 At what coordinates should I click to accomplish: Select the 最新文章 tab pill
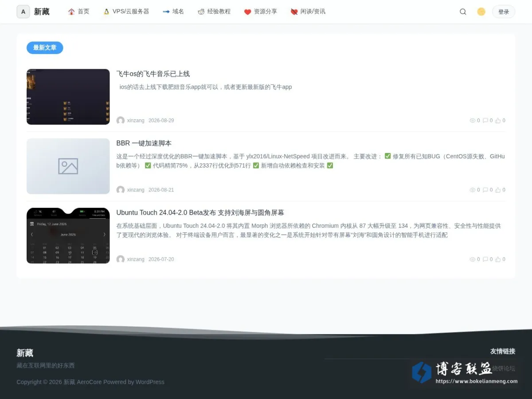pyautogui.click(x=45, y=48)
